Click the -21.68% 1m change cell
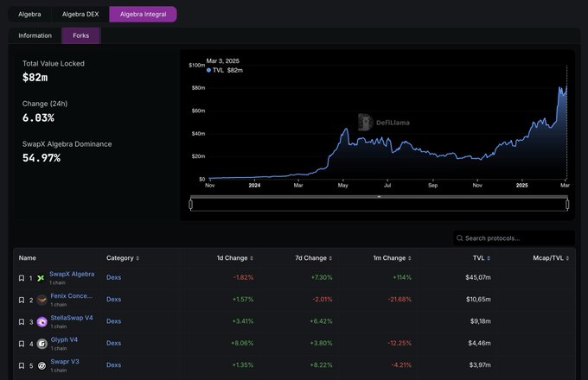The image size is (588, 380). 399,299
